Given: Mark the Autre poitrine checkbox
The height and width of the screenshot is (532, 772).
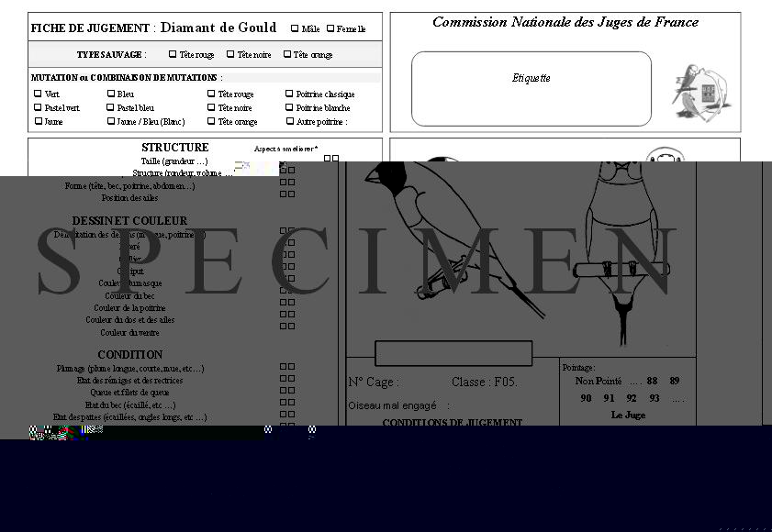Looking at the screenshot, I should point(289,121).
